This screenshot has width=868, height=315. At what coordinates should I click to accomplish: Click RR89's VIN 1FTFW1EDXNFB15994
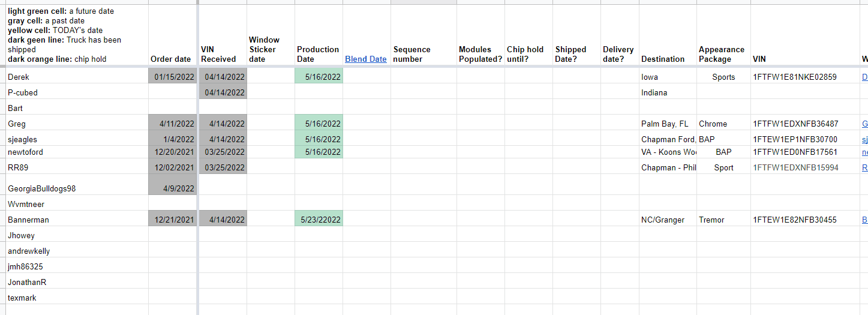(x=795, y=167)
